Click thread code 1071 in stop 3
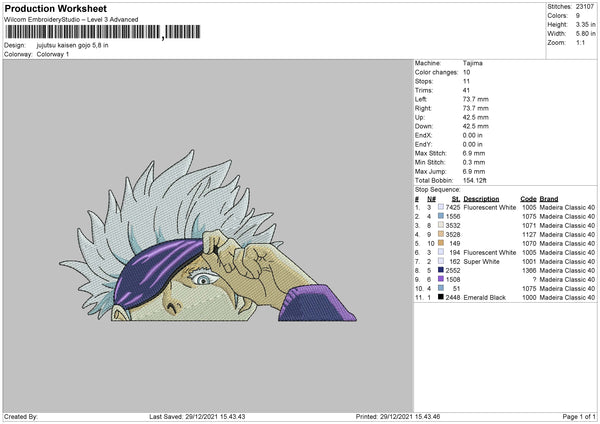Viewport: 600px width, 424px height. tap(529, 225)
